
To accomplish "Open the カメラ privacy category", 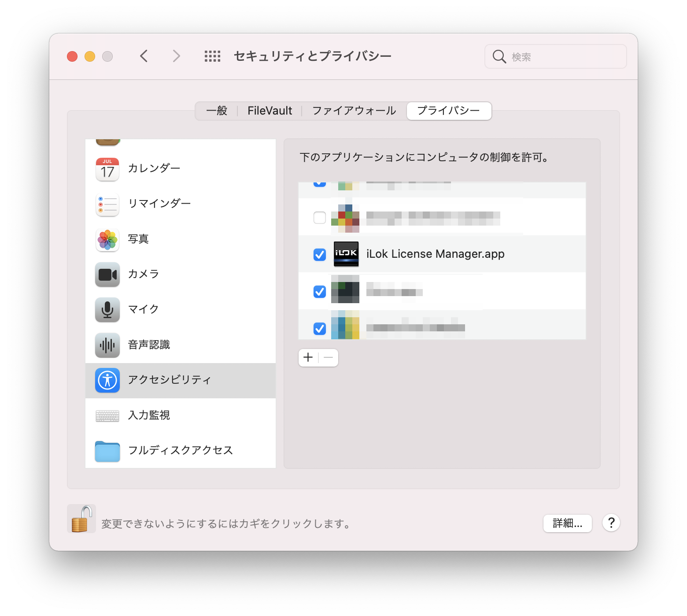I will [143, 274].
